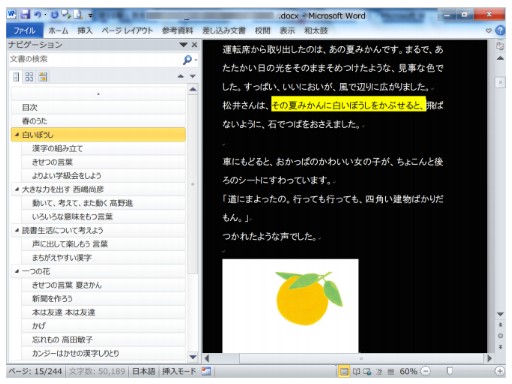Open search options dropdown beside magnifier
512x384 pixels.
click(196, 60)
